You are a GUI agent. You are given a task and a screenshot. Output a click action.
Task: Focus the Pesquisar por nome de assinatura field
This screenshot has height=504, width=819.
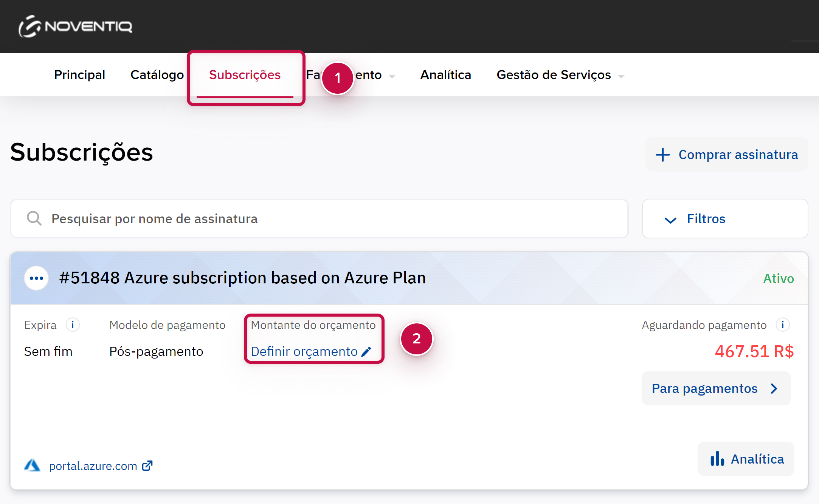[x=325, y=219]
